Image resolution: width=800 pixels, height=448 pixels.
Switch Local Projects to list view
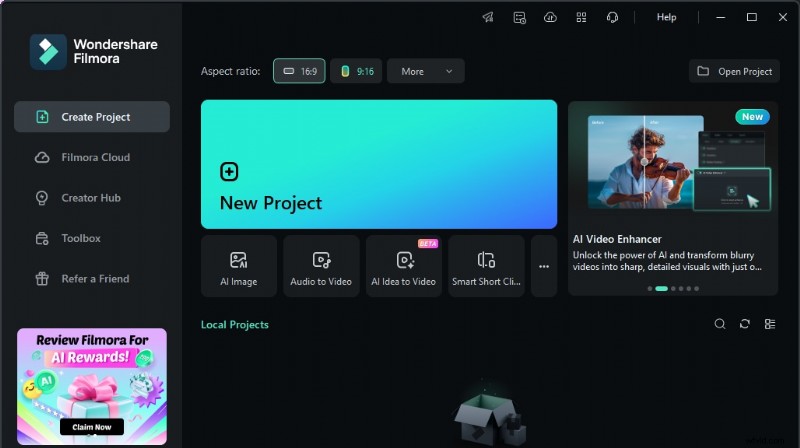pyautogui.click(x=770, y=324)
